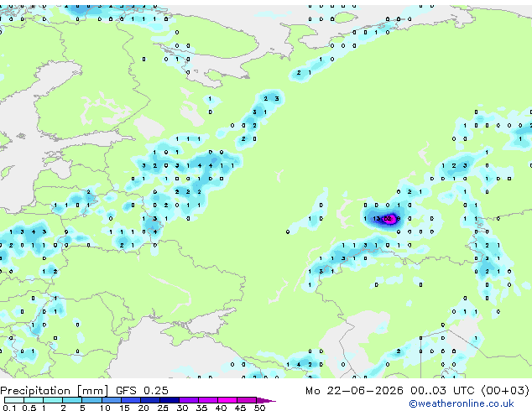Click the '40' legend scale label
This screenshot has height=411, width=532.
click(222, 408)
